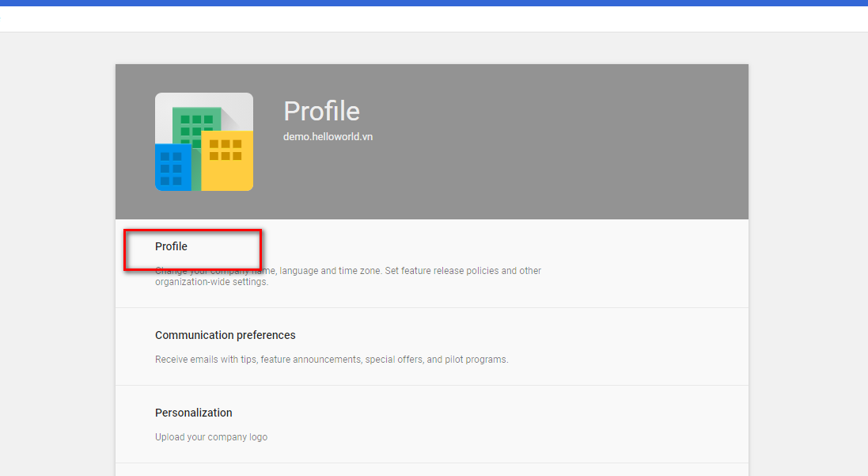The width and height of the screenshot is (868, 476).
Task: Click the large Profile page title
Action: point(321,111)
